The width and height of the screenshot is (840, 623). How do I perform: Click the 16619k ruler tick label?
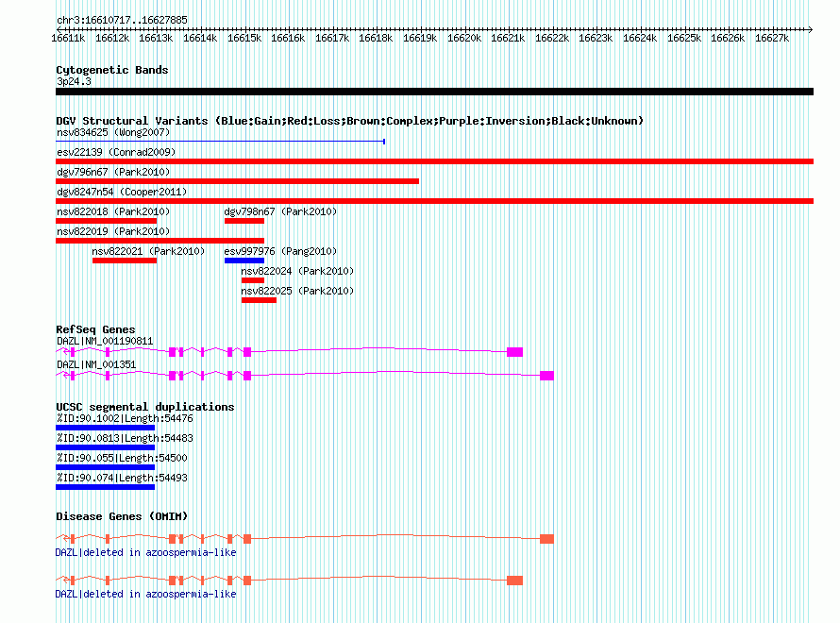(420, 38)
